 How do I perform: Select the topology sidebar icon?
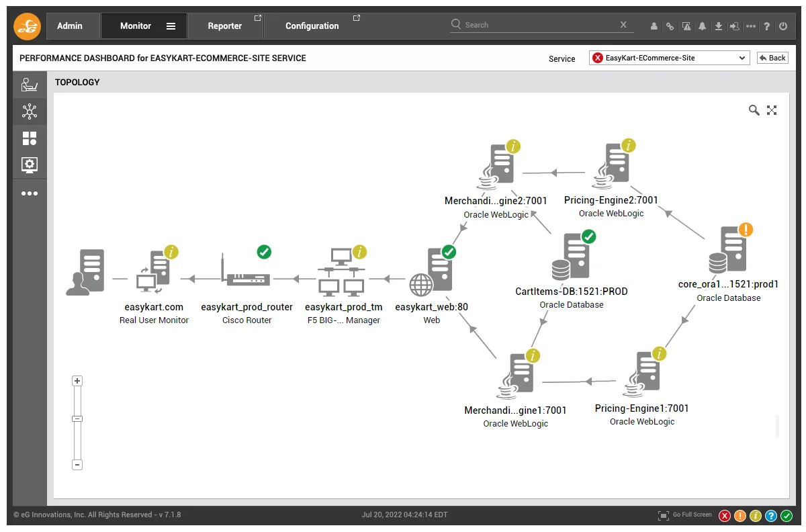pos(30,112)
